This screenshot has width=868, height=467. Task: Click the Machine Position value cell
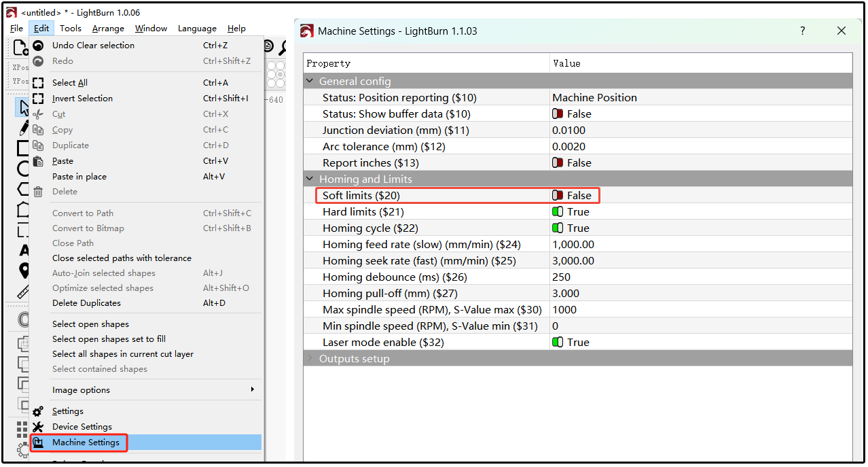click(x=701, y=98)
